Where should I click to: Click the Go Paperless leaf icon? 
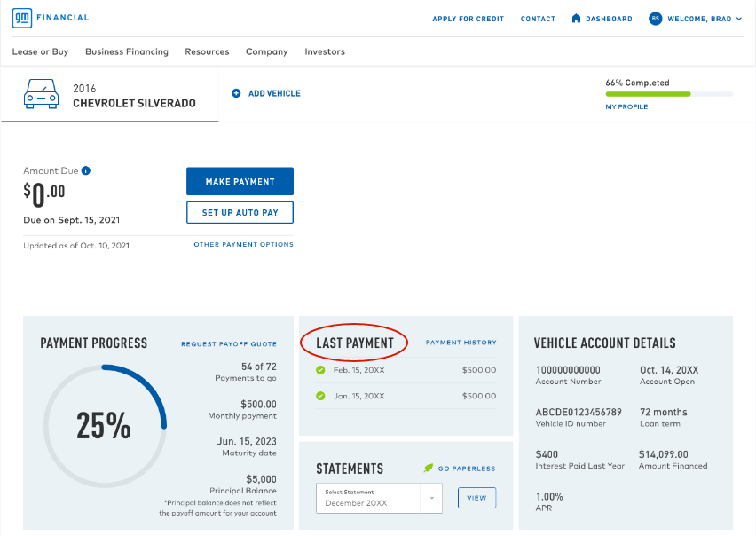pyautogui.click(x=429, y=468)
